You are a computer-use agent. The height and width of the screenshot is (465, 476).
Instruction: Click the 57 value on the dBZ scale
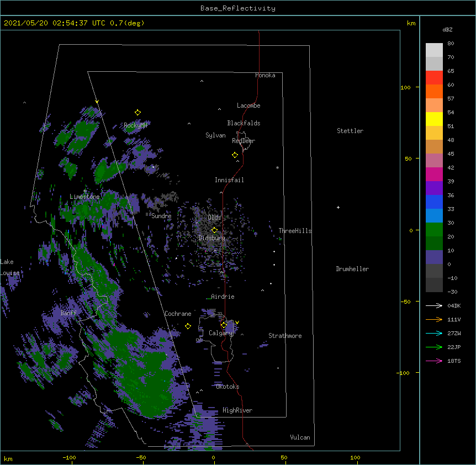(x=451, y=99)
